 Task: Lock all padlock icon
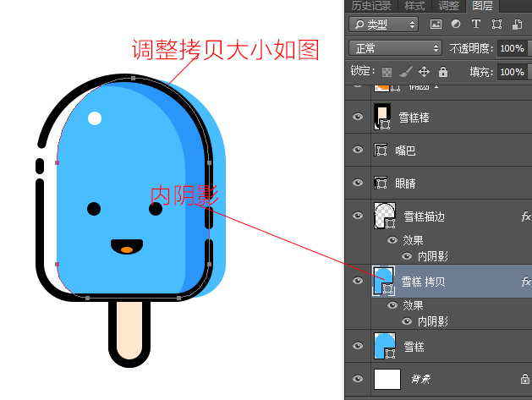(x=443, y=72)
